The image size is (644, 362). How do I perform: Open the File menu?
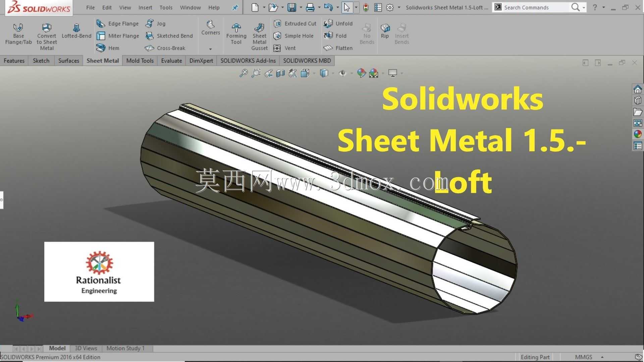click(x=90, y=7)
